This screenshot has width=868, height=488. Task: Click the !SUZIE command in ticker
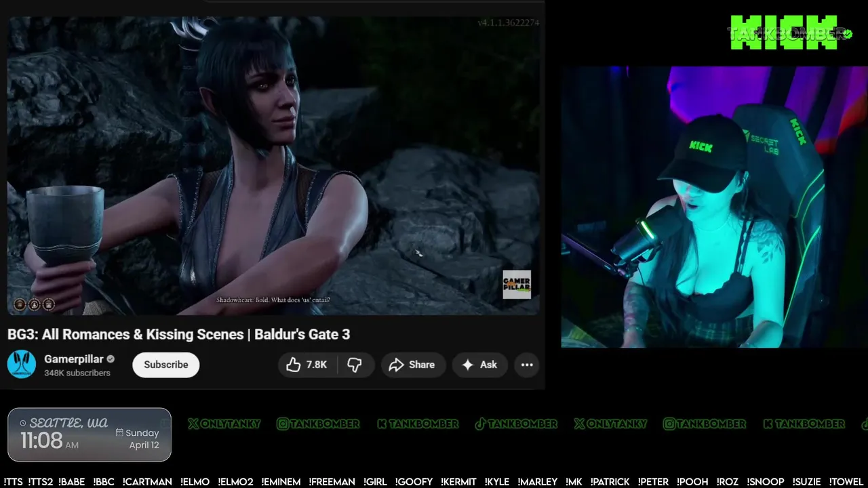pos(807,482)
